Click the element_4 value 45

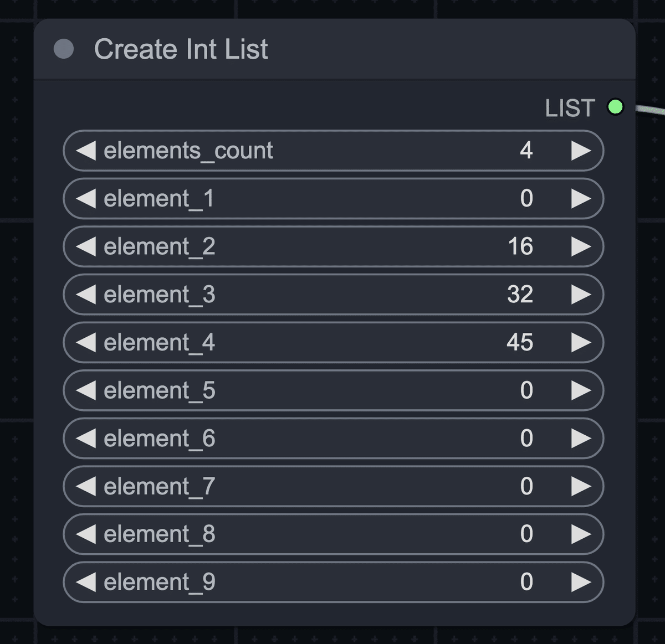pos(520,342)
